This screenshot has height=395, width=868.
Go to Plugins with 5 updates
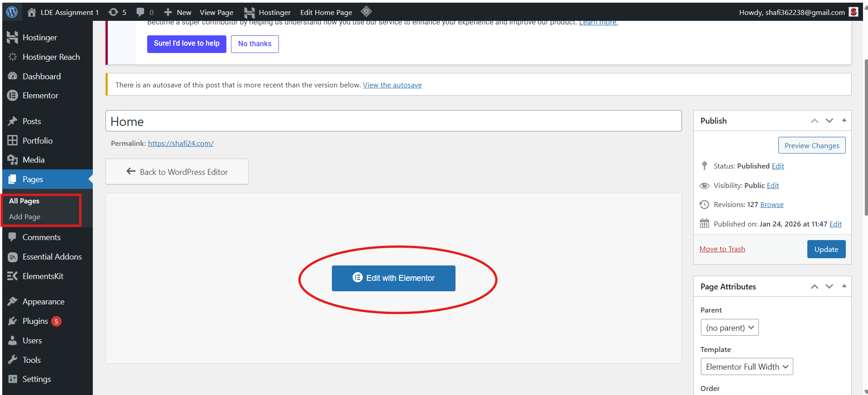click(35, 321)
